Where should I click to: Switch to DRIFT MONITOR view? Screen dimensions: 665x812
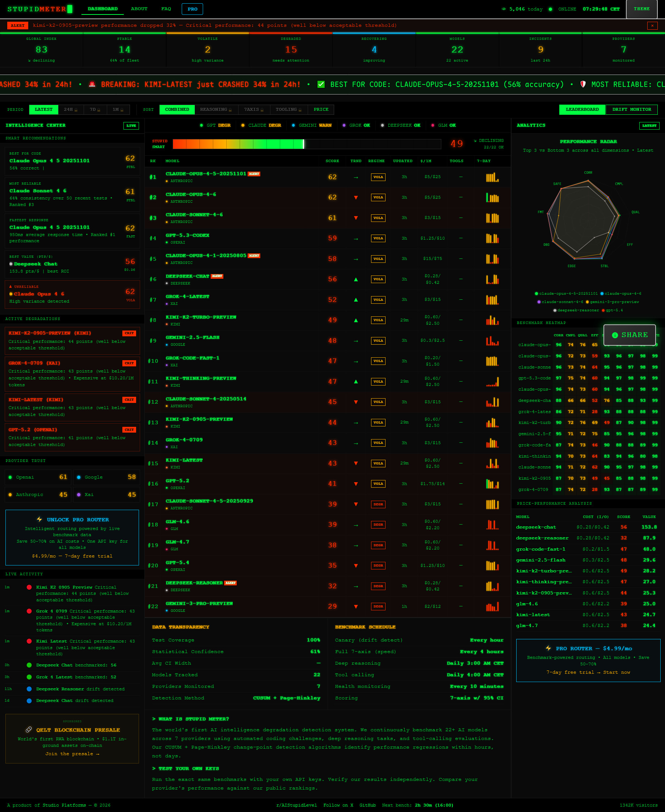(631, 110)
